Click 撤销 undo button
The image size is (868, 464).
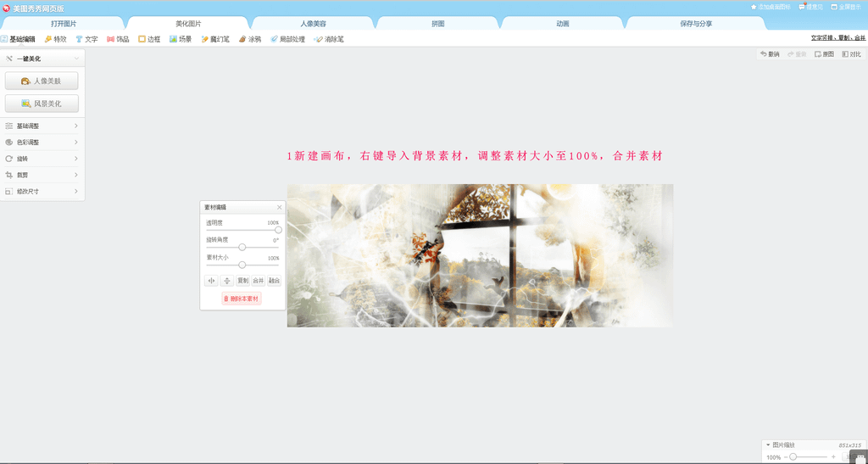click(770, 54)
